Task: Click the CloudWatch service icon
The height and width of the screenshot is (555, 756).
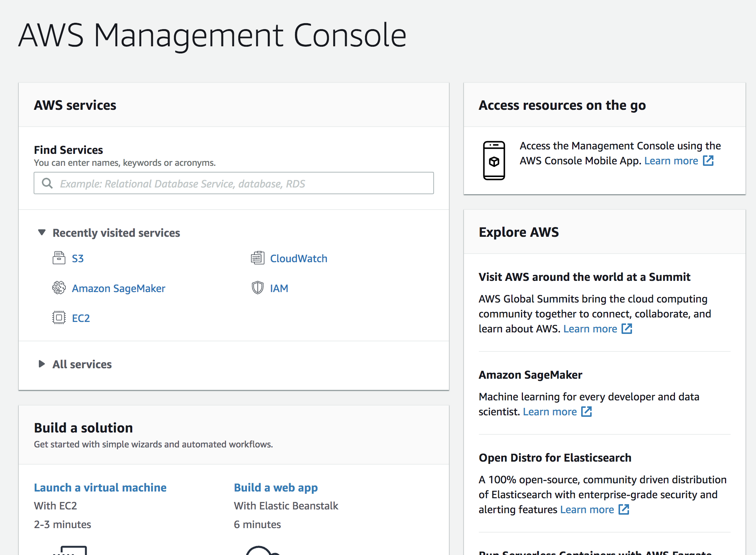Action: [257, 258]
